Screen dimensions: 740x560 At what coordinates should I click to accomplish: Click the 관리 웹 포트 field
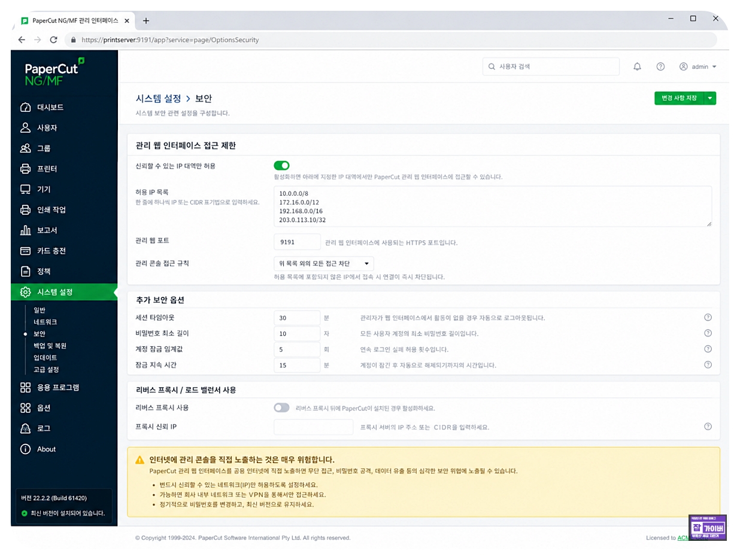[297, 242]
